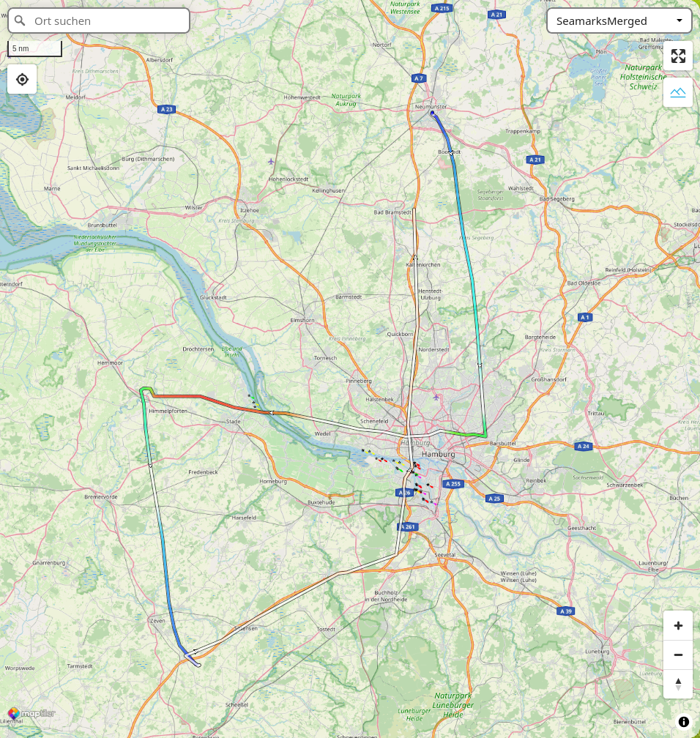Click the green track corner near Himmelpforten

click(x=146, y=390)
